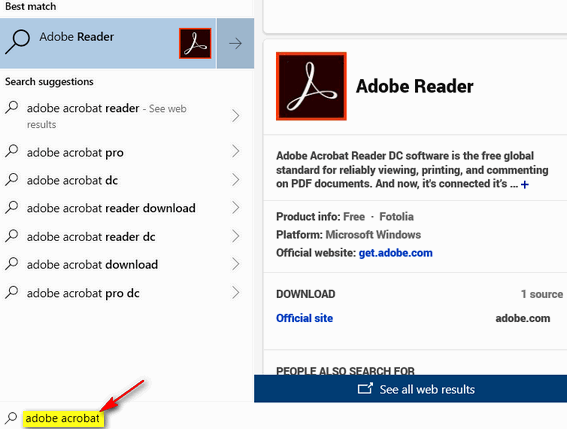This screenshot has height=429, width=567.
Task: Select suggestion adobe acrobat pro
Action: click(75, 153)
